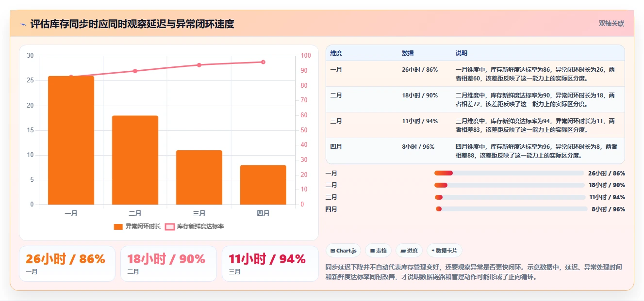
Task: Click the Chart.js tag
Action: point(343,251)
